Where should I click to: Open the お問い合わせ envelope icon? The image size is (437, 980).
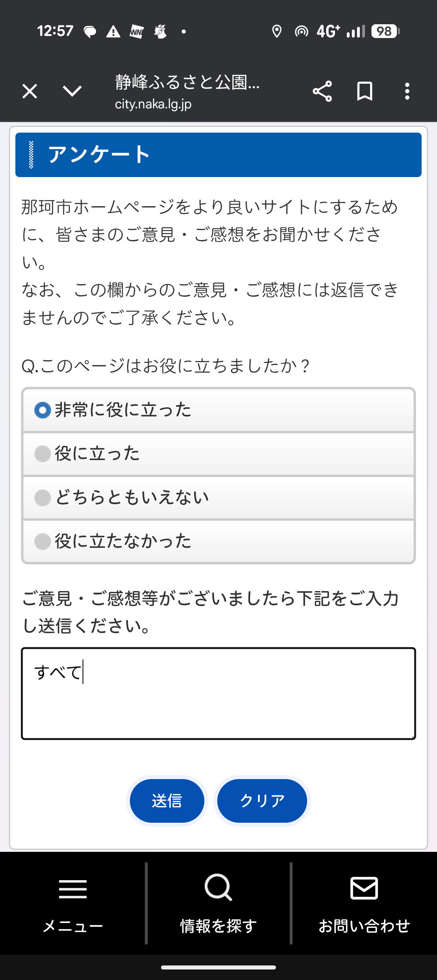(364, 888)
